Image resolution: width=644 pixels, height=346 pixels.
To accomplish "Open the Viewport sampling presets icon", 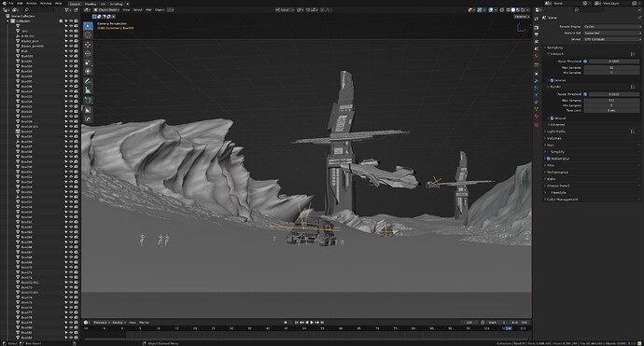I will click(x=633, y=54).
